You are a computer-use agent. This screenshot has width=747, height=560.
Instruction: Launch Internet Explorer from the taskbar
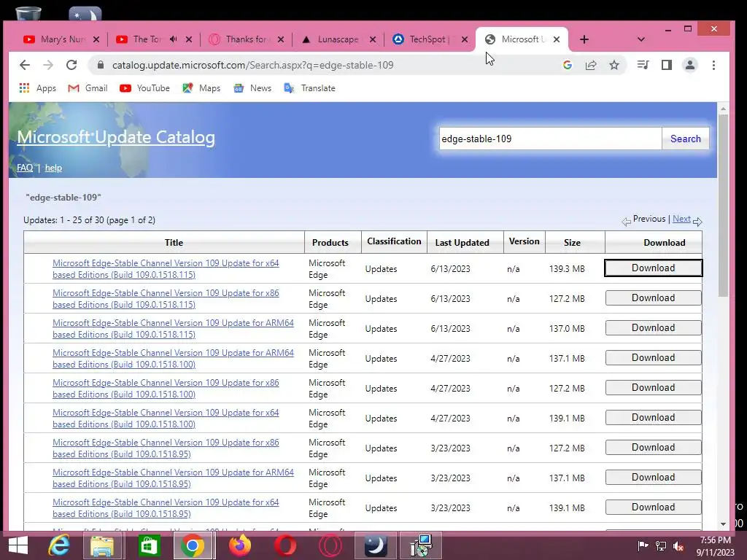tap(59, 545)
